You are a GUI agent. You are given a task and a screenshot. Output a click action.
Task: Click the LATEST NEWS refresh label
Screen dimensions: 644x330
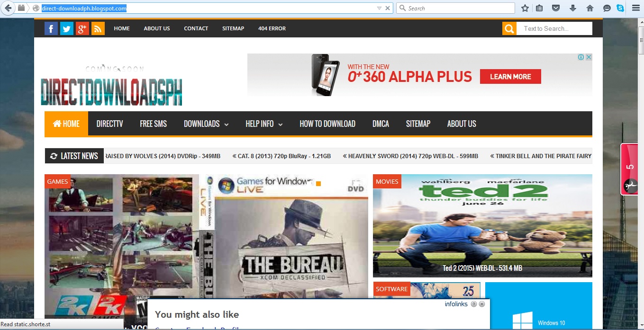click(74, 156)
